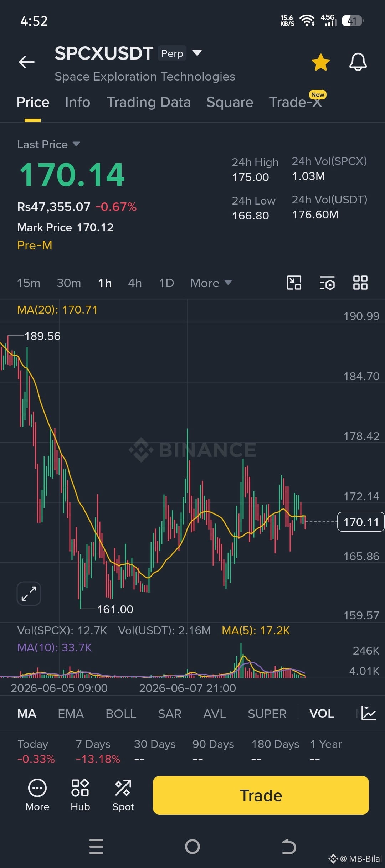
Task: View 7 Days performance -13.18%
Action: click(x=98, y=751)
